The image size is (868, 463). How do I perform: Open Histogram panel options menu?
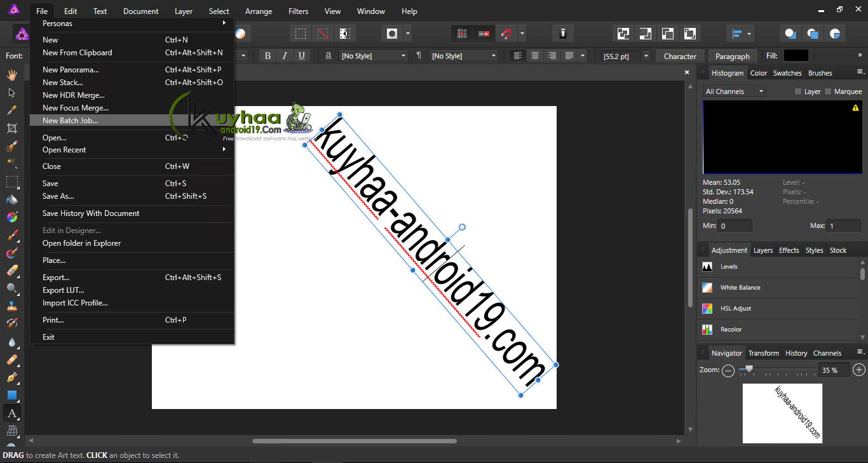tap(860, 72)
